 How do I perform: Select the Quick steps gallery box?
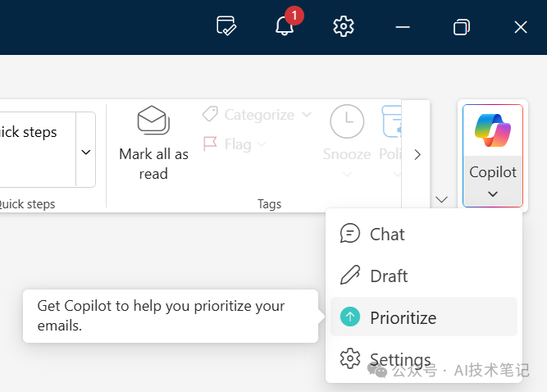point(38,149)
